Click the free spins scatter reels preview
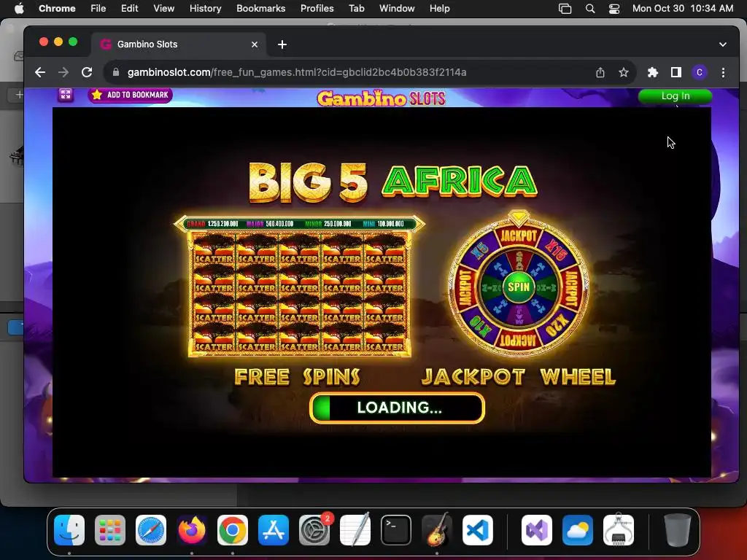Screen dimensions: 747x560 click(x=300, y=295)
